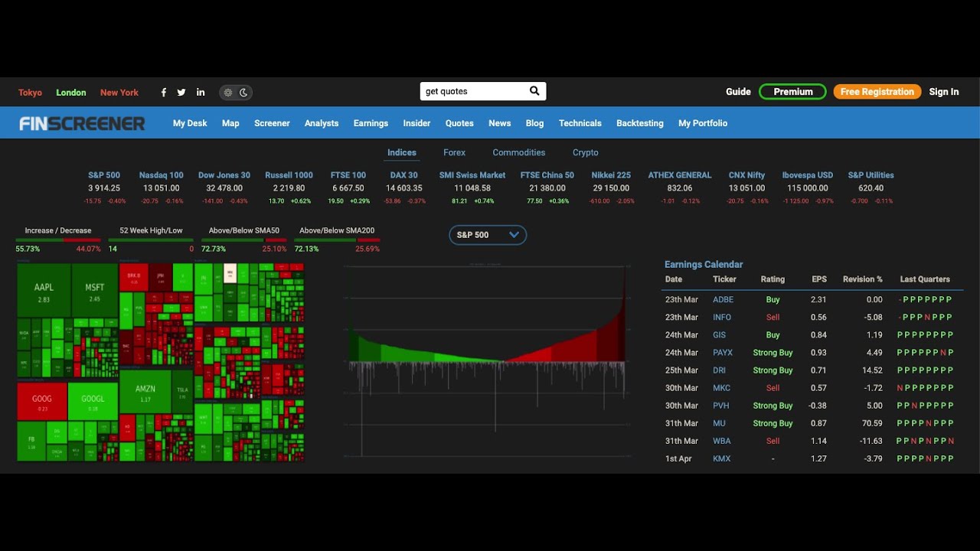Open WBA ticker in earnings calendar

[722, 441]
